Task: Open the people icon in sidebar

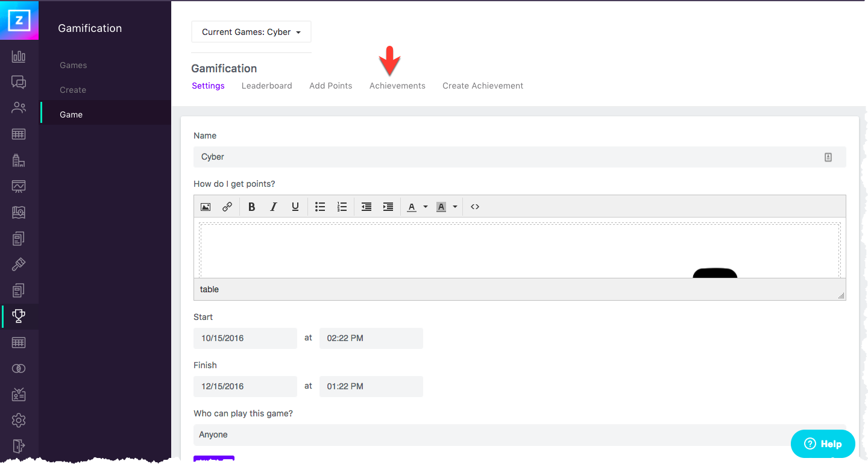Action: click(x=19, y=108)
